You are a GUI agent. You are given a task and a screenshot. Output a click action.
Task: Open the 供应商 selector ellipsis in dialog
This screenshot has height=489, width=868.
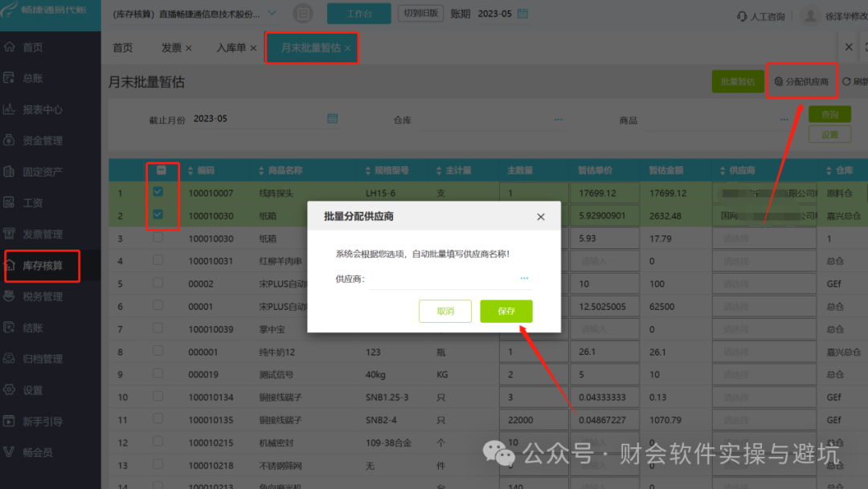click(524, 279)
